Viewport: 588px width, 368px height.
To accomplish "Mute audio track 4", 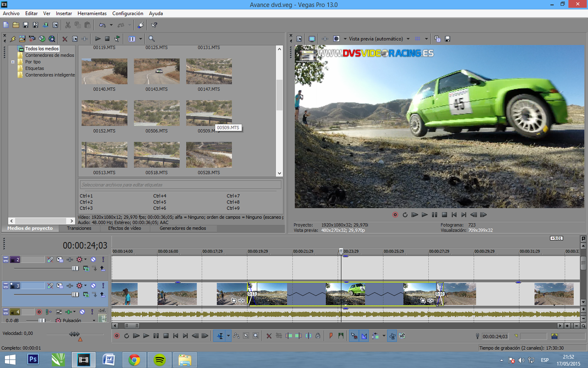I will click(x=82, y=312).
